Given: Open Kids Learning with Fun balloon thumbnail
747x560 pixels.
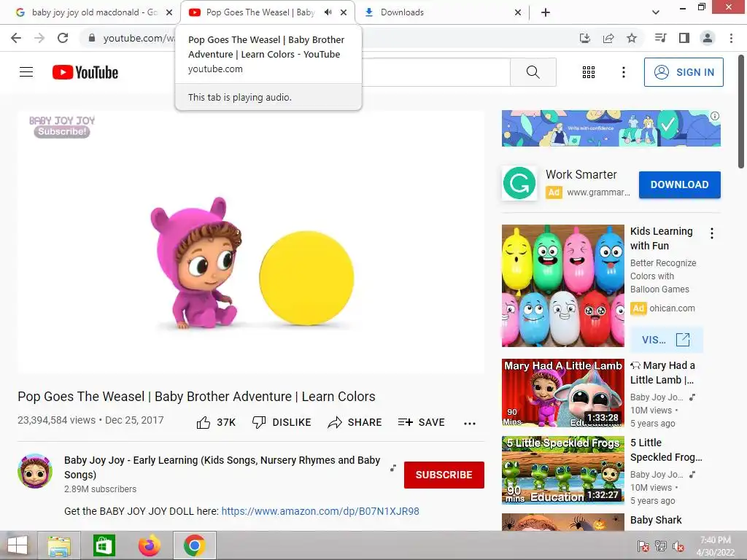Looking at the screenshot, I should click(562, 286).
